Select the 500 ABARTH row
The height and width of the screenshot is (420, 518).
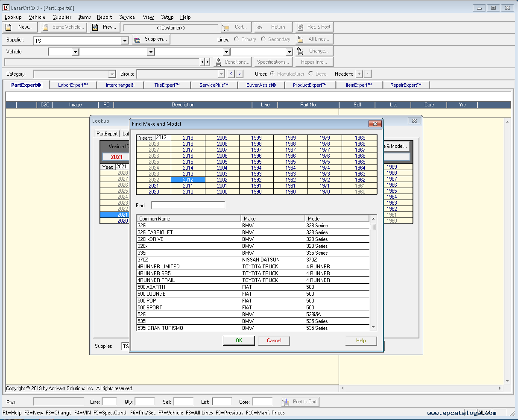pyautogui.click(x=253, y=287)
